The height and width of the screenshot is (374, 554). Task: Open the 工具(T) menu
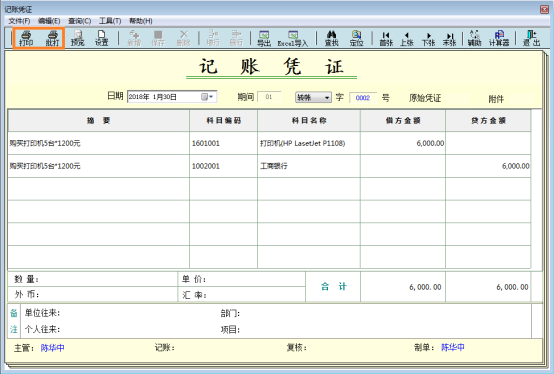pyautogui.click(x=110, y=21)
